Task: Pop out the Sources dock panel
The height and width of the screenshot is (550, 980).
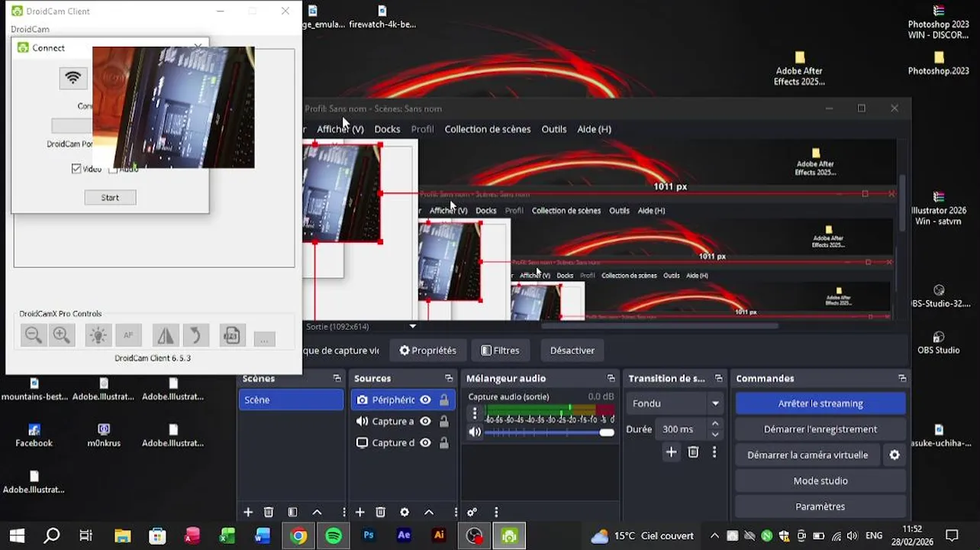Action: click(x=449, y=379)
